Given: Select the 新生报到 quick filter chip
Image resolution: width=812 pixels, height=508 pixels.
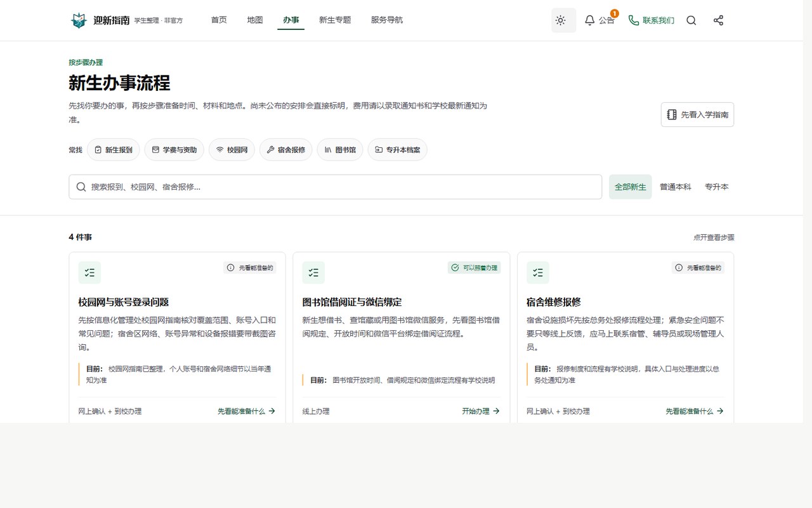Looking at the screenshot, I should coord(114,150).
